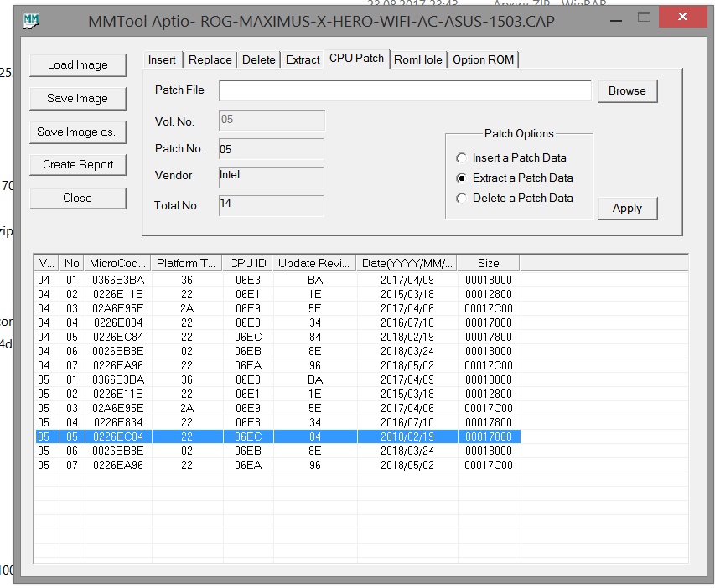This screenshot has width=715, height=588.
Task: Minimize the MMTool window
Action: pyautogui.click(x=616, y=20)
